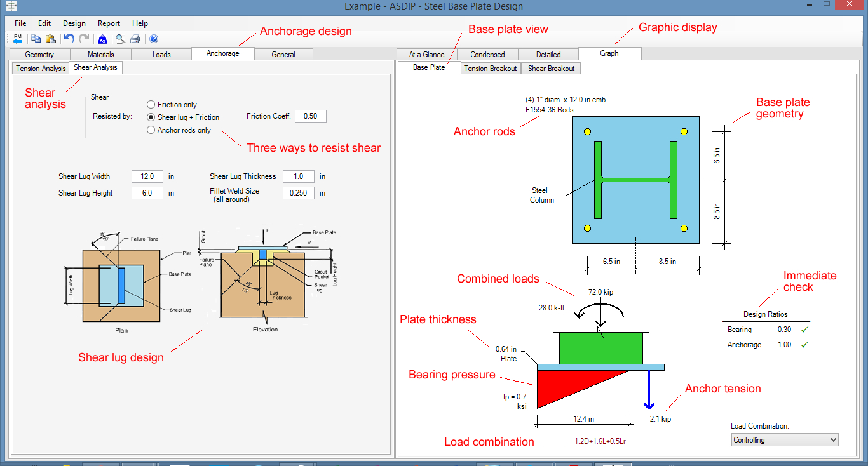Click the Help question mark toolbar icon
This screenshot has height=466, width=868.
point(153,39)
